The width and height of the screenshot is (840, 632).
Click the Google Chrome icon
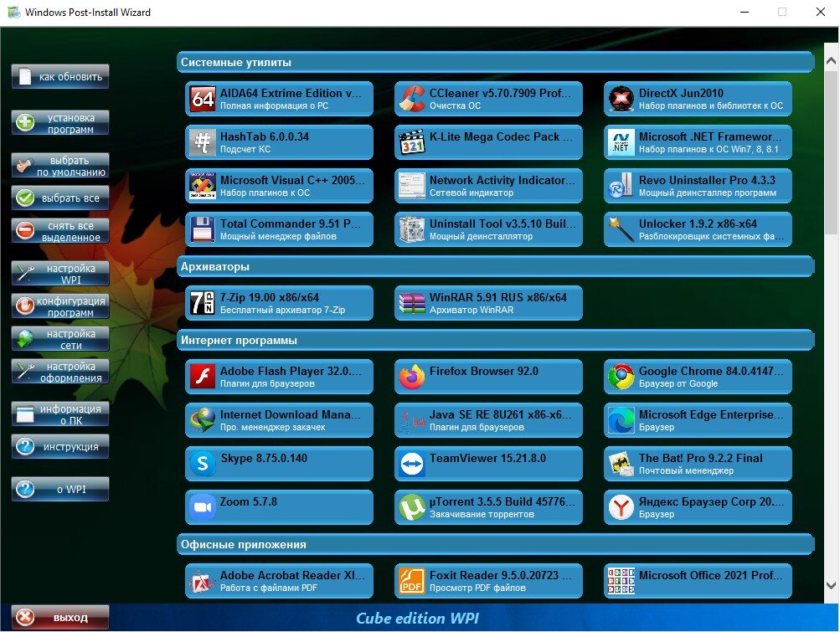[621, 377]
